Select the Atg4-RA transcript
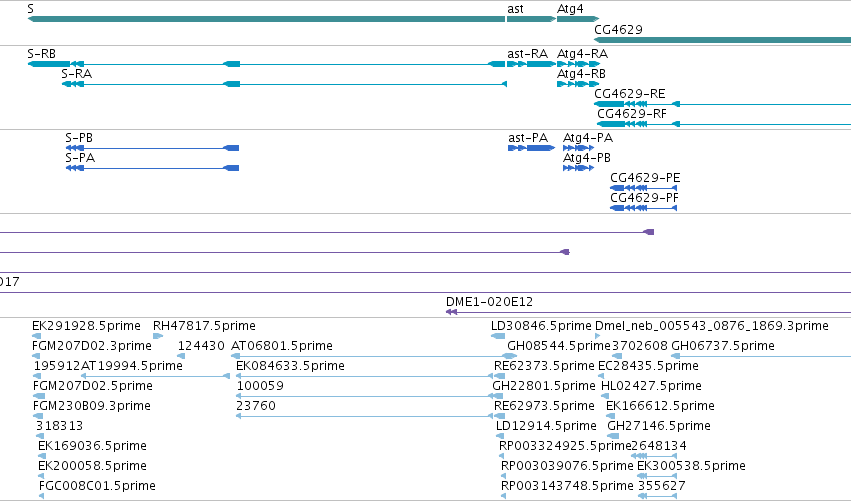 point(578,64)
